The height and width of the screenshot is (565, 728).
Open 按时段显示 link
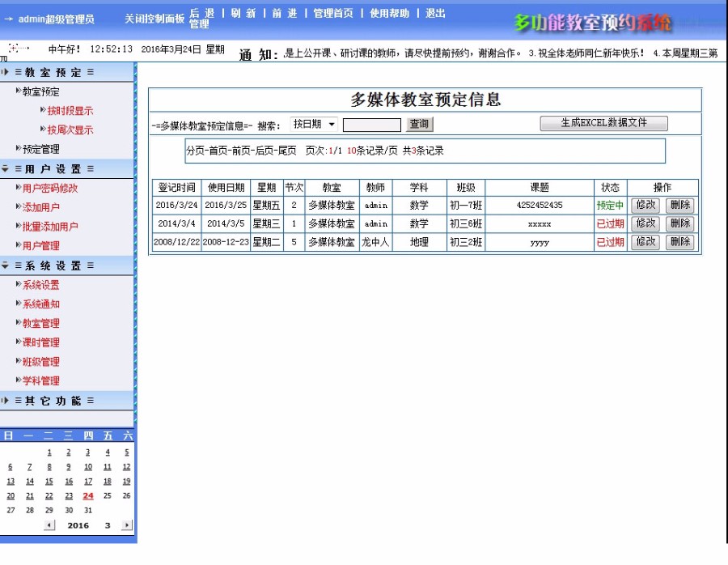click(x=70, y=111)
